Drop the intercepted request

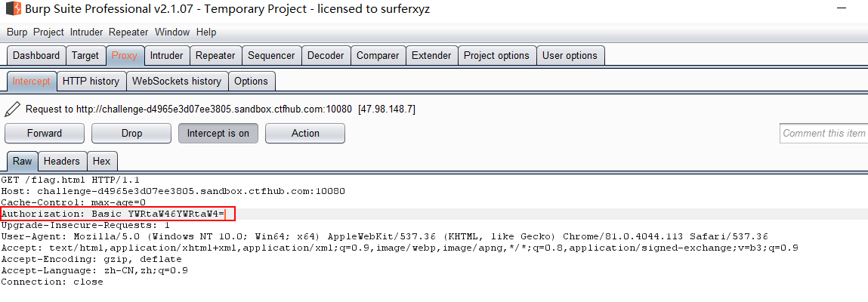tap(131, 134)
